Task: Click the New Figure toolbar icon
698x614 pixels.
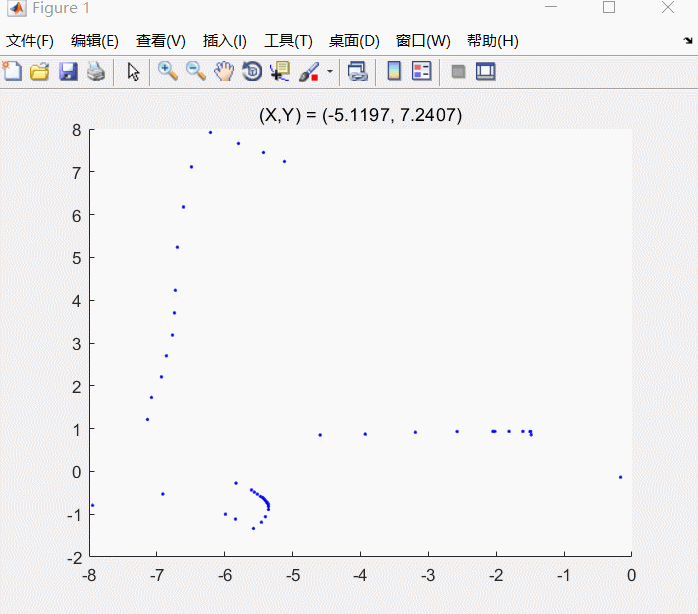Action: [x=12, y=71]
